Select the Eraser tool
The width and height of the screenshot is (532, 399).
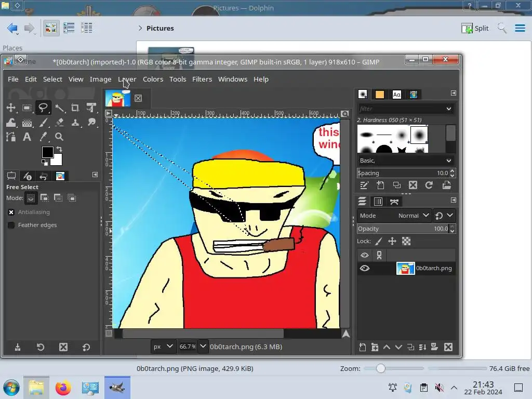(x=59, y=123)
